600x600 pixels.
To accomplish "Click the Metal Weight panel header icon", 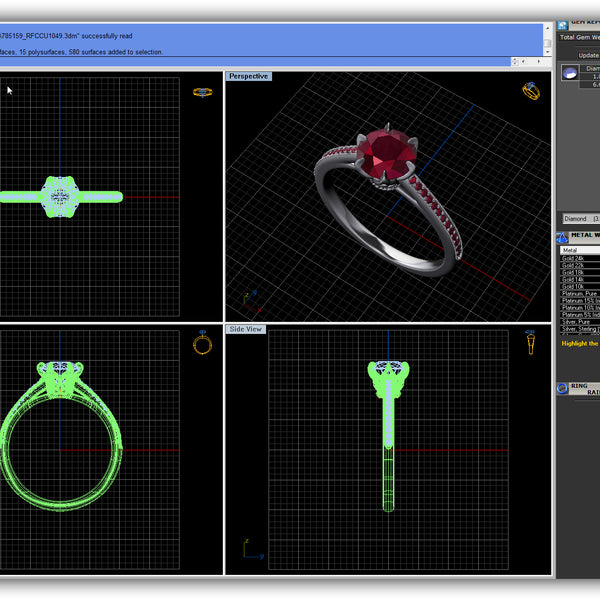I will (x=562, y=237).
